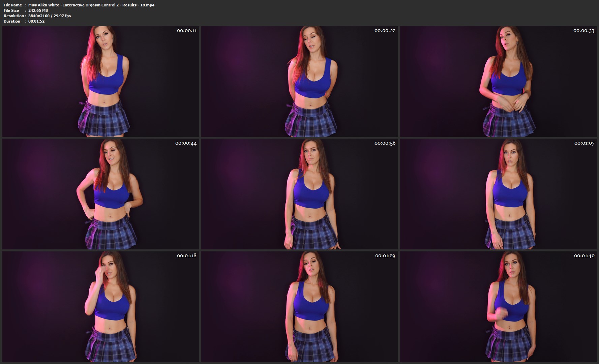Open the last frame at 00:01:40
This screenshot has width=599, height=364.
pyautogui.click(x=498, y=306)
